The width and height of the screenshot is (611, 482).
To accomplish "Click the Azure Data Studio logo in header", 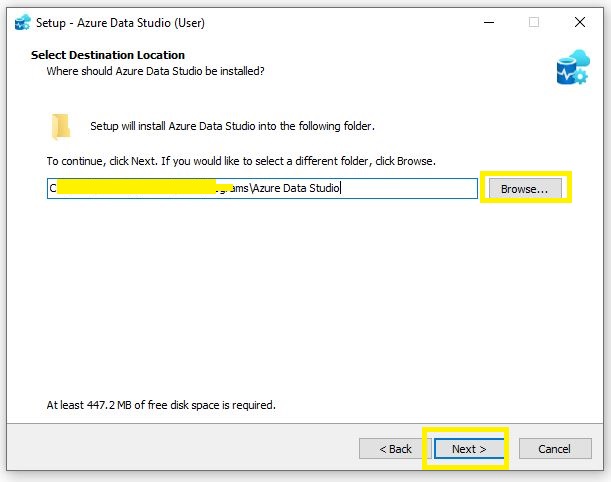I will [573, 67].
